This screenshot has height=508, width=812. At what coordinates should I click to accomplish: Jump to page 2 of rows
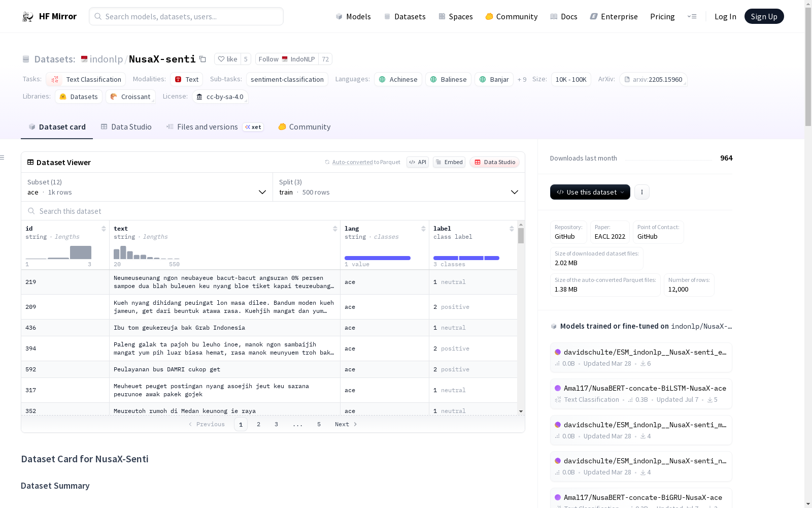258,424
